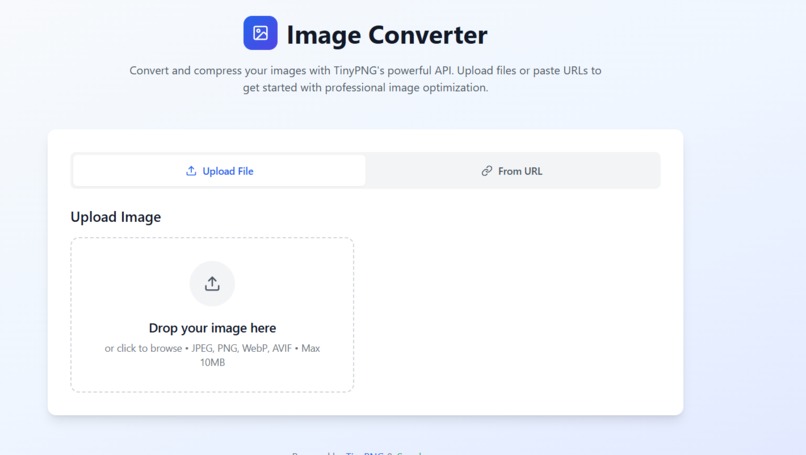The height and width of the screenshot is (455, 806).
Task: Click the 'or click to browse' hint text
Action: click(212, 355)
